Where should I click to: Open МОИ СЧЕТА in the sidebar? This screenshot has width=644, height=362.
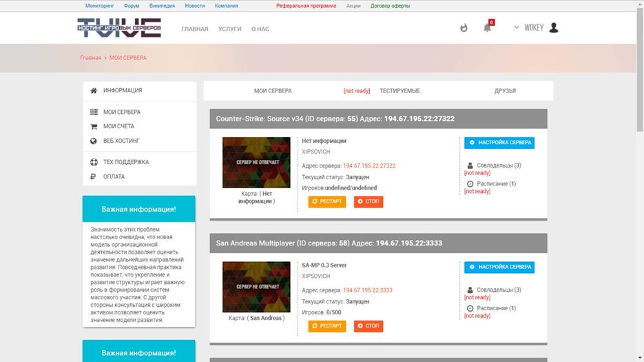click(x=118, y=126)
